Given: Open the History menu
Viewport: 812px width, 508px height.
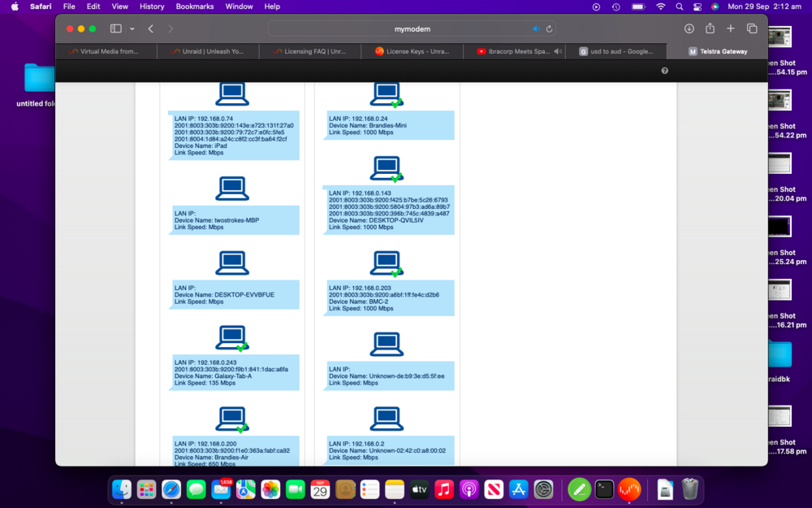Looking at the screenshot, I should pos(152,7).
